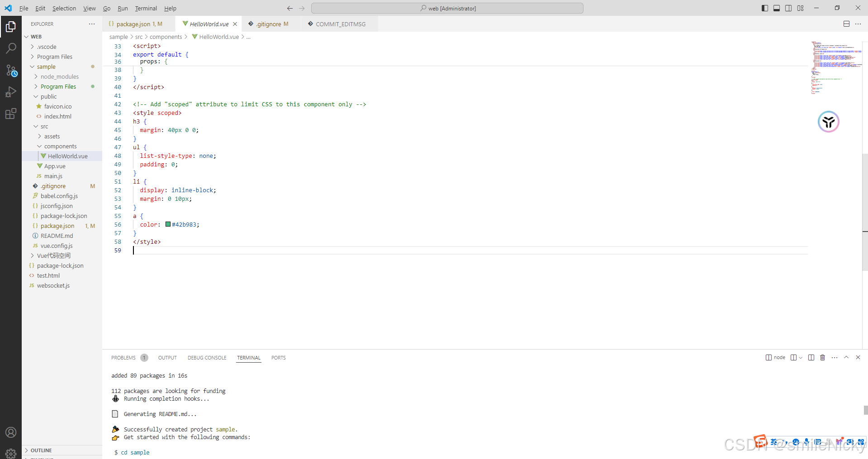Click the #42b983 color swatch
Image resolution: width=868 pixels, height=459 pixels.
click(168, 224)
